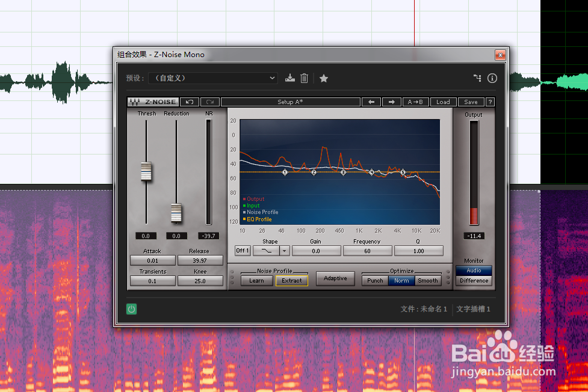Click the Save button
The height and width of the screenshot is (392, 588).
471,102
